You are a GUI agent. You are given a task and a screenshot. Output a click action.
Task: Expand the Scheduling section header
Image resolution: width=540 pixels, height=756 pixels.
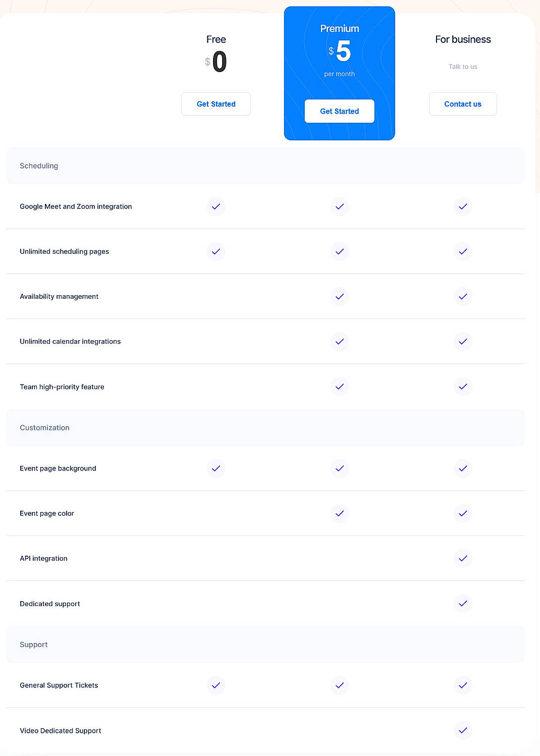tap(265, 166)
